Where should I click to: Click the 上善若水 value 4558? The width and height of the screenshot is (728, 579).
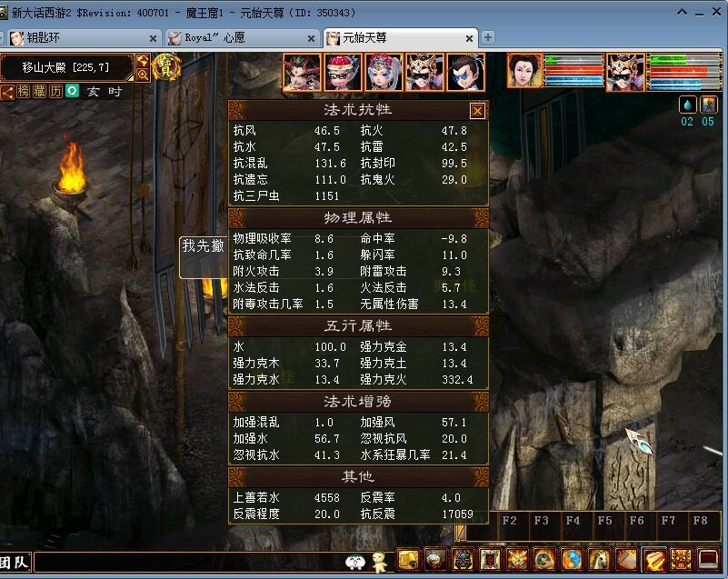[327, 498]
